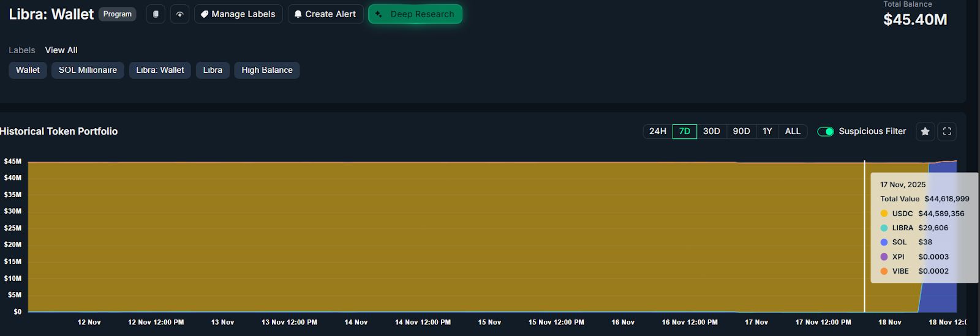Click the Program badge
The width and height of the screenshot is (980, 336).
pyautogui.click(x=117, y=14)
